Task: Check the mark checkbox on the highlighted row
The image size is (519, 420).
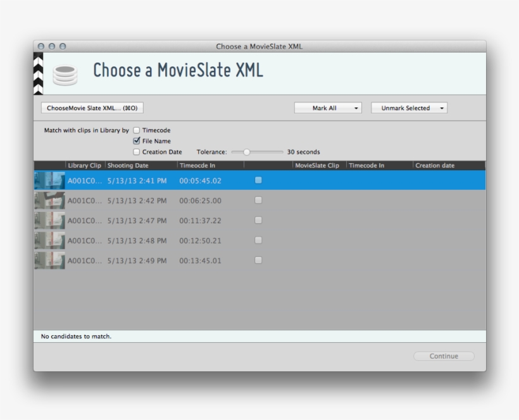Action: pyautogui.click(x=258, y=181)
